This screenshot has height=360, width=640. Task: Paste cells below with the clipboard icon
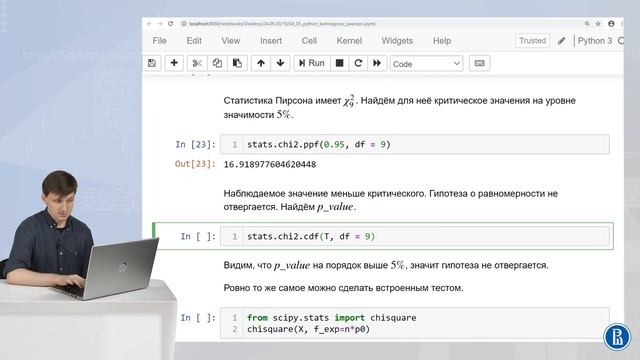(x=237, y=63)
